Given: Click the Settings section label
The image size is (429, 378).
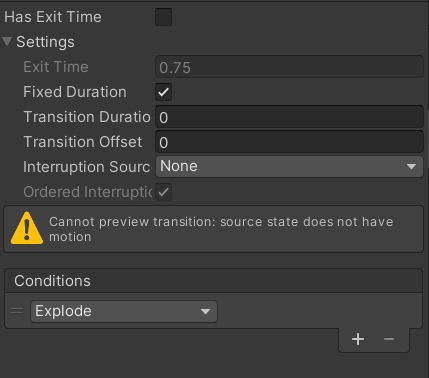Looking at the screenshot, I should pos(45,42).
